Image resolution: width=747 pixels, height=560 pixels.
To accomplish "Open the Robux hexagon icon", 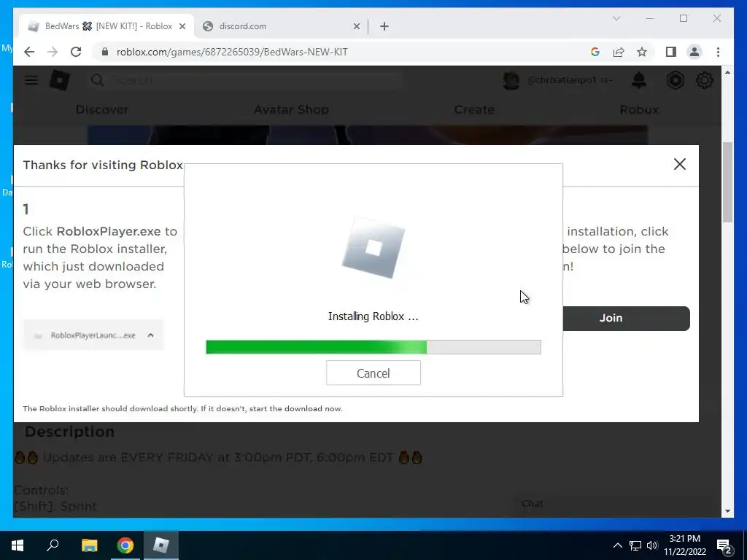I will coord(675,80).
